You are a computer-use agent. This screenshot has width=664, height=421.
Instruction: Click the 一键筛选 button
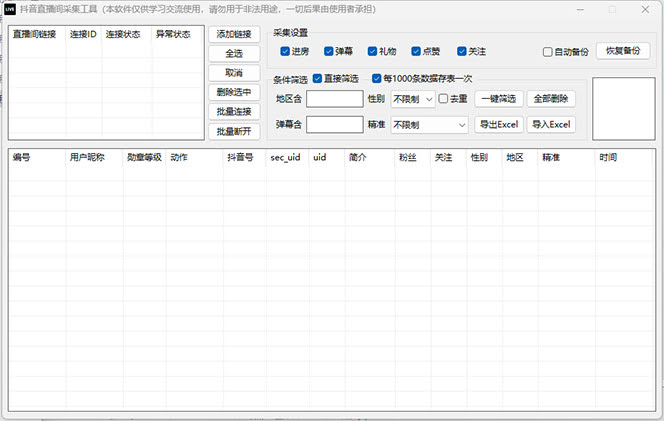[x=498, y=99]
